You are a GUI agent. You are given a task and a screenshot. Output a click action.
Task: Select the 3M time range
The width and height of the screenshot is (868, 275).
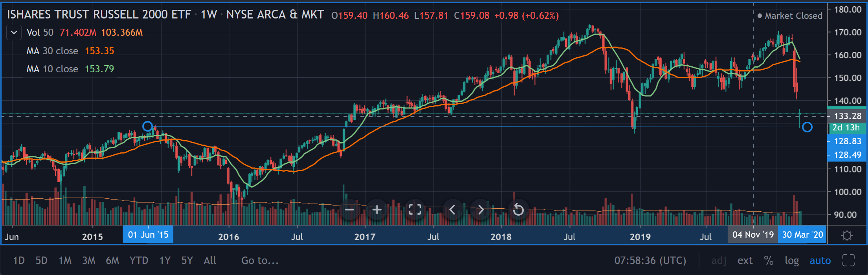89,260
